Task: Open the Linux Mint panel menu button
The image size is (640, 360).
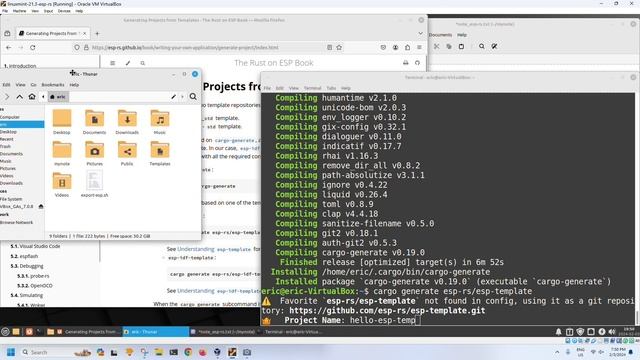Action: [5, 332]
